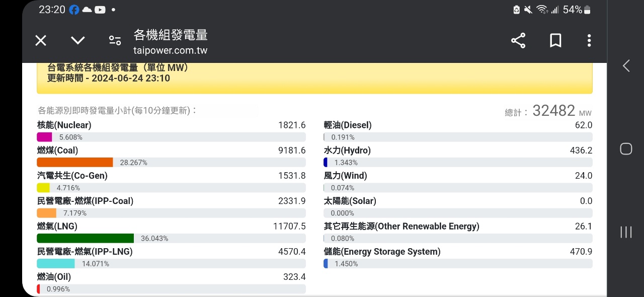Tap the total 32482 MW value
Viewport: 644px width, 297px height.
(x=553, y=111)
